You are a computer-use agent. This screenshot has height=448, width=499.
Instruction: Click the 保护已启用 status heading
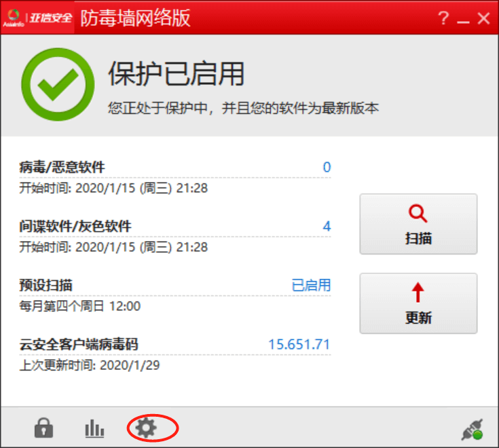(177, 74)
